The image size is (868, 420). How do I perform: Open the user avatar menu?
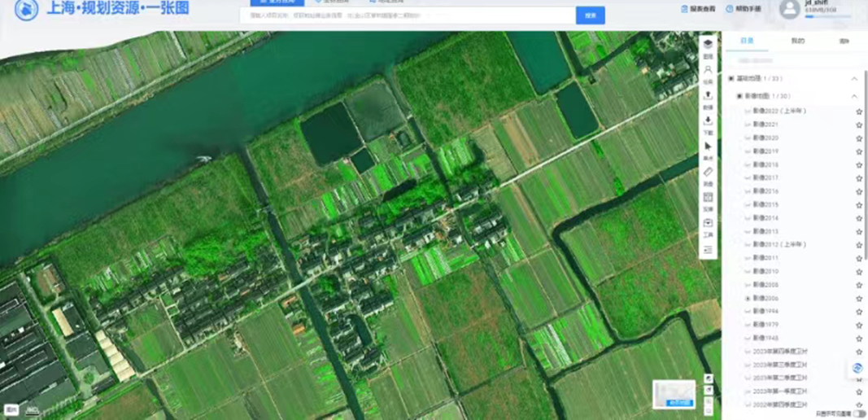pyautogui.click(x=789, y=9)
